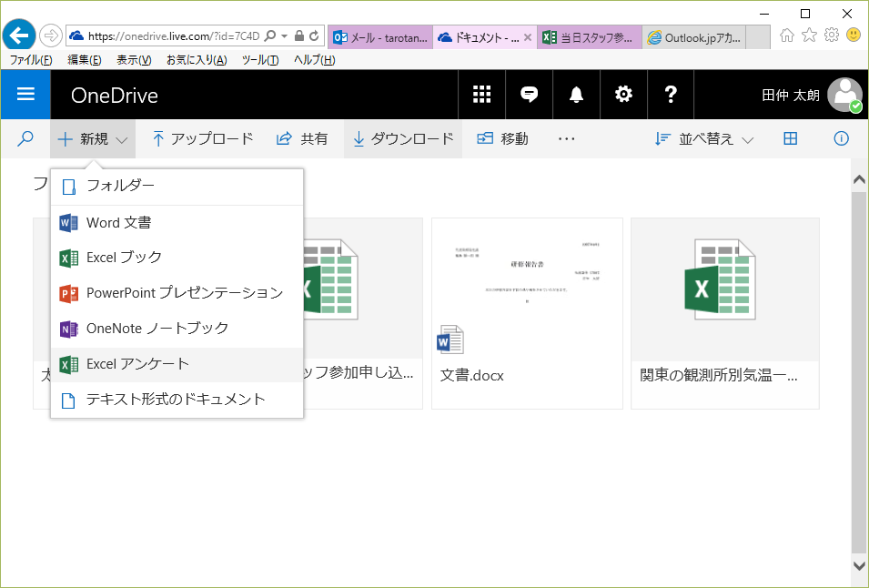Create a new Excel アンケート

point(177,364)
